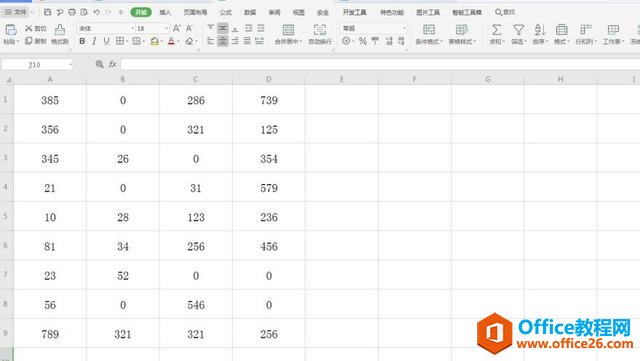Open the File (文件) menu
Screen dimensions: 640x361
[17, 12]
